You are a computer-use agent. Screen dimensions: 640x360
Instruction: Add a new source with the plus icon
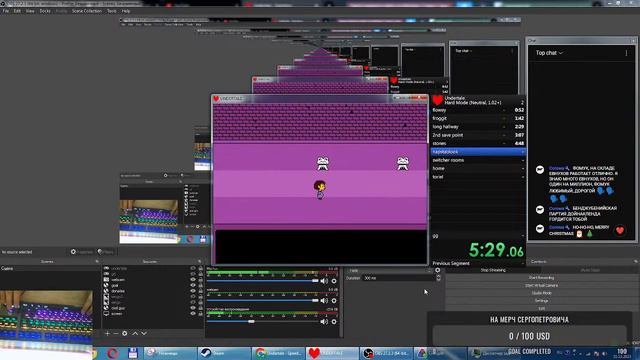(x=107, y=333)
